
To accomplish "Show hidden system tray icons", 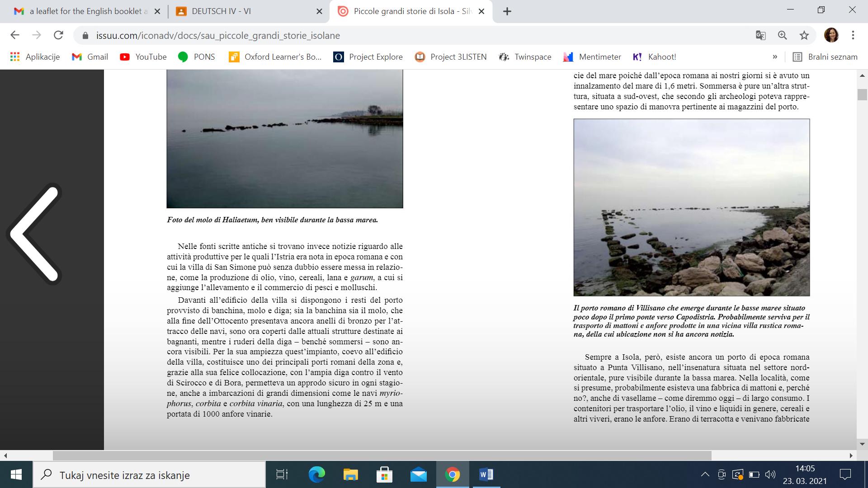I will click(x=705, y=474).
